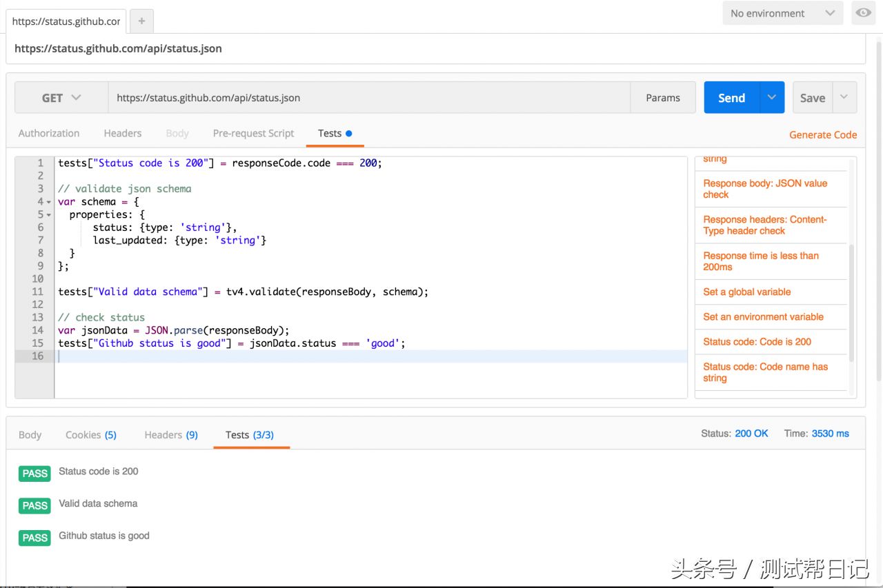The height and width of the screenshot is (588, 883).
Task: Open the Params editor
Action: pyautogui.click(x=663, y=98)
